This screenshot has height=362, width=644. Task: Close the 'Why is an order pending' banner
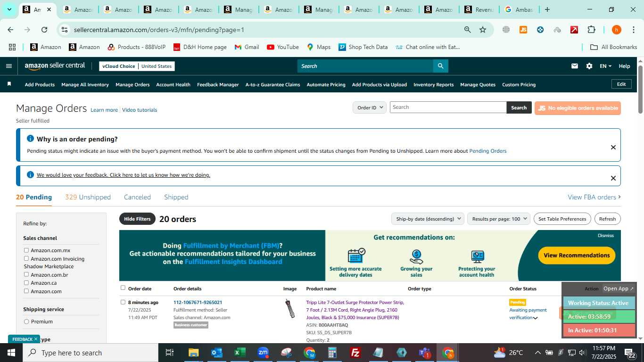[613, 147]
